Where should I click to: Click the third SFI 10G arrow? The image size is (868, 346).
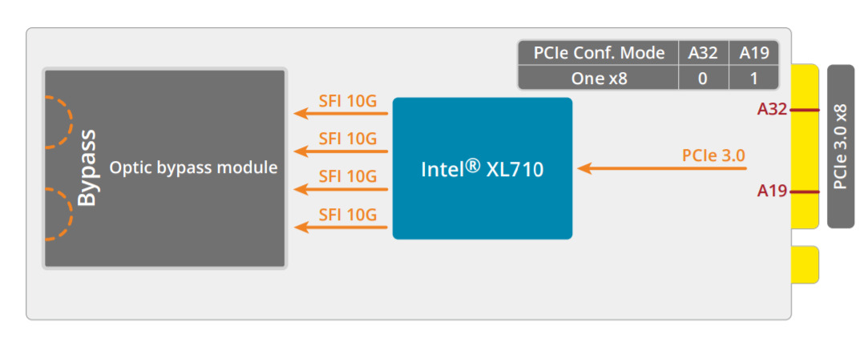(x=341, y=189)
